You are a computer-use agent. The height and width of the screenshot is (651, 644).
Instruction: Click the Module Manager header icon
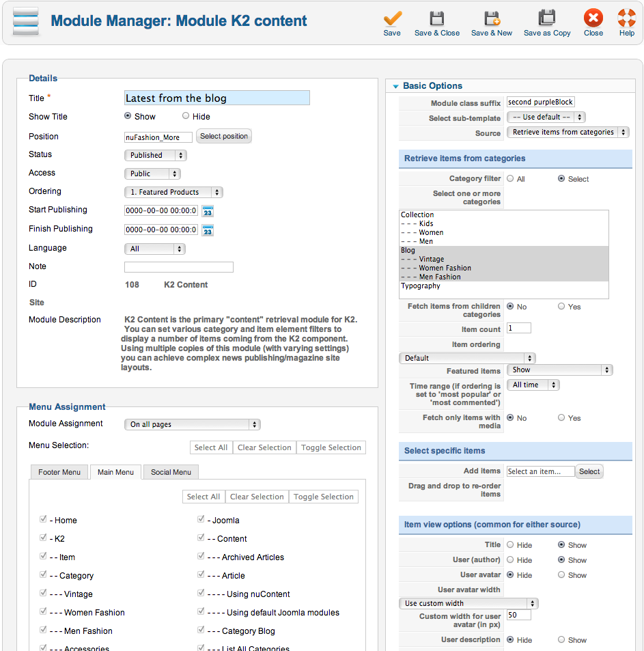[x=26, y=20]
